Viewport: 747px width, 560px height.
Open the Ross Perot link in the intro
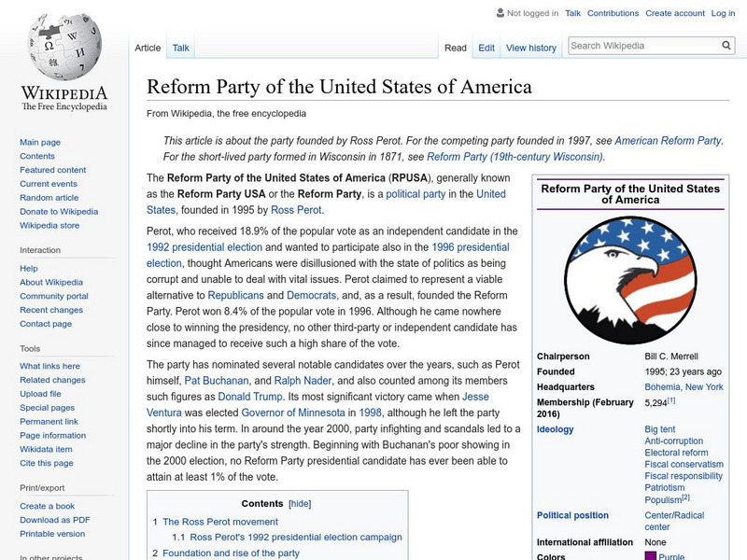coord(296,209)
